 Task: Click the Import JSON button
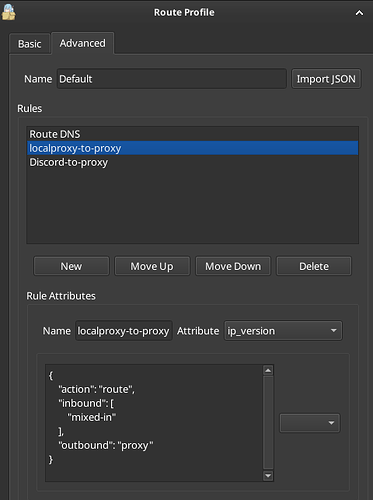(326, 79)
